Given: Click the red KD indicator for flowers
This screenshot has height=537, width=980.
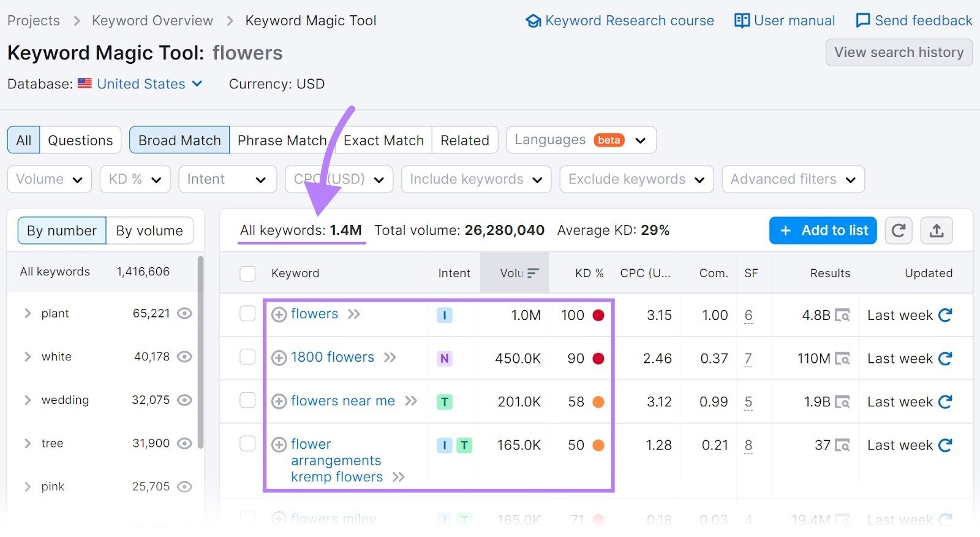Looking at the screenshot, I should click(598, 315).
